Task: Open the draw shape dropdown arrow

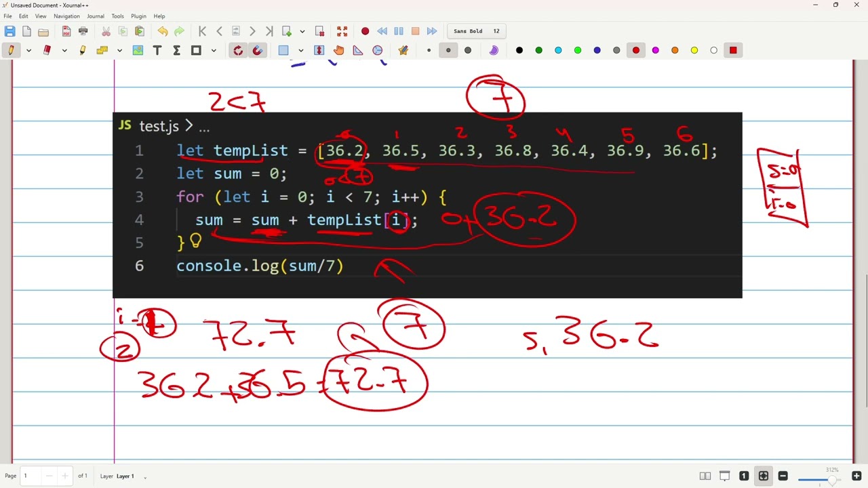Action: click(214, 50)
